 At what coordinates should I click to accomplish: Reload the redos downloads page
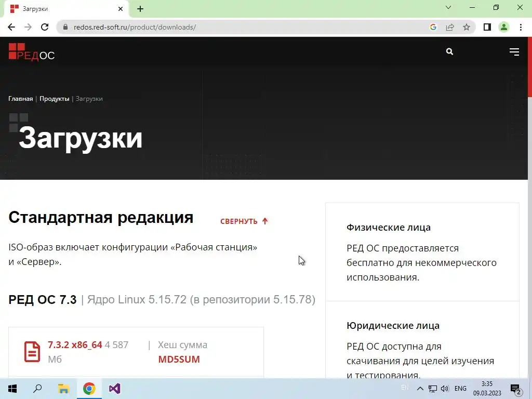45,27
